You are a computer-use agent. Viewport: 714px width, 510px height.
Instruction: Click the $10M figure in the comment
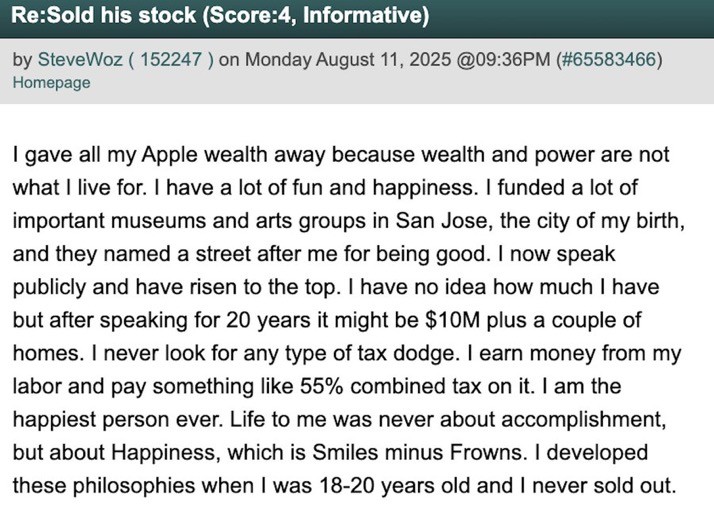[x=452, y=320]
